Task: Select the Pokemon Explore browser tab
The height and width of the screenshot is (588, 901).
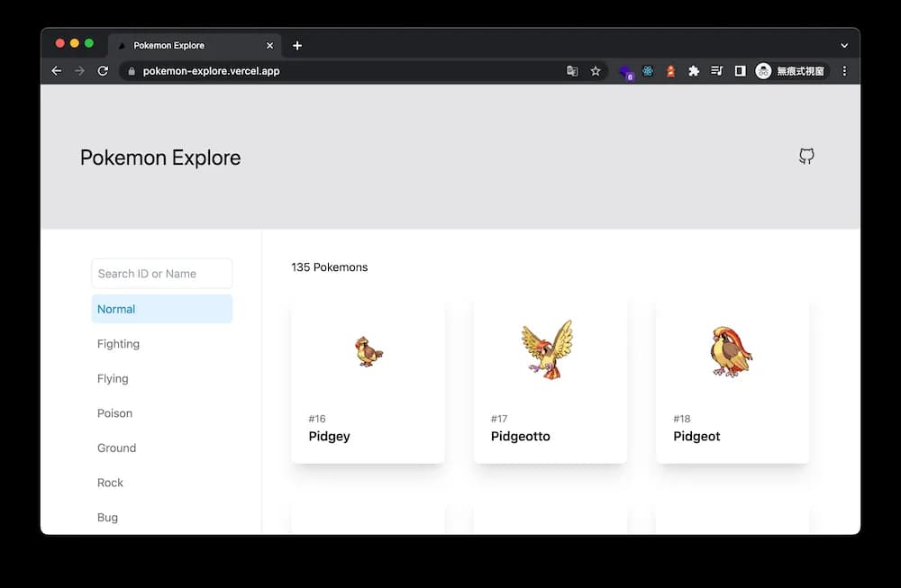Action: point(195,45)
